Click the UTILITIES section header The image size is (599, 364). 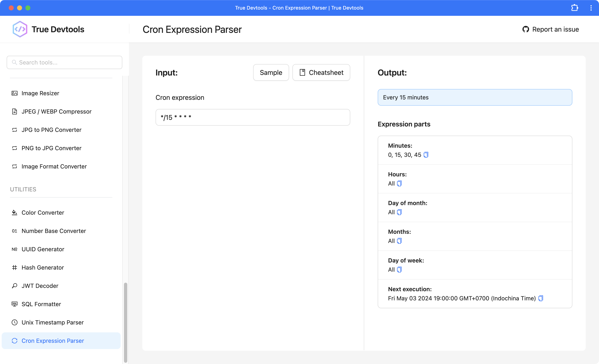pyautogui.click(x=23, y=189)
